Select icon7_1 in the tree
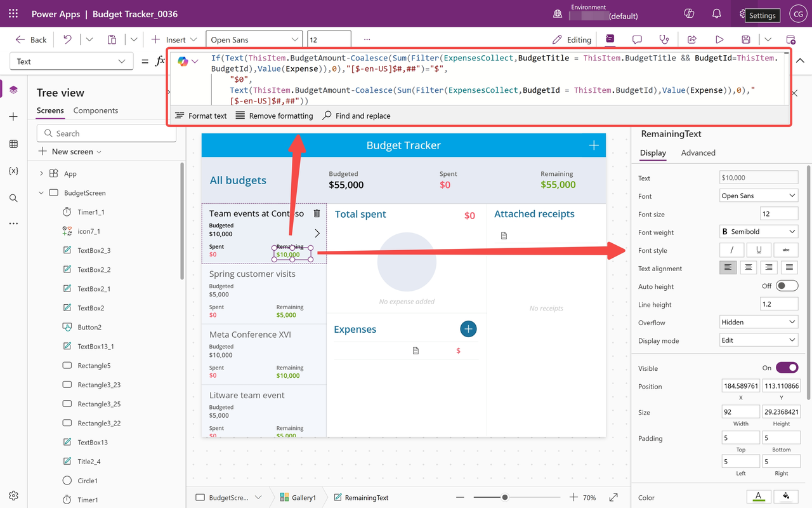The height and width of the screenshot is (508, 812). coord(89,231)
